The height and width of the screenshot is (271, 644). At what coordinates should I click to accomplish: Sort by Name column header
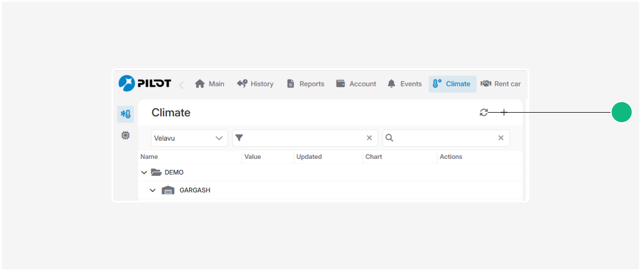click(x=149, y=157)
